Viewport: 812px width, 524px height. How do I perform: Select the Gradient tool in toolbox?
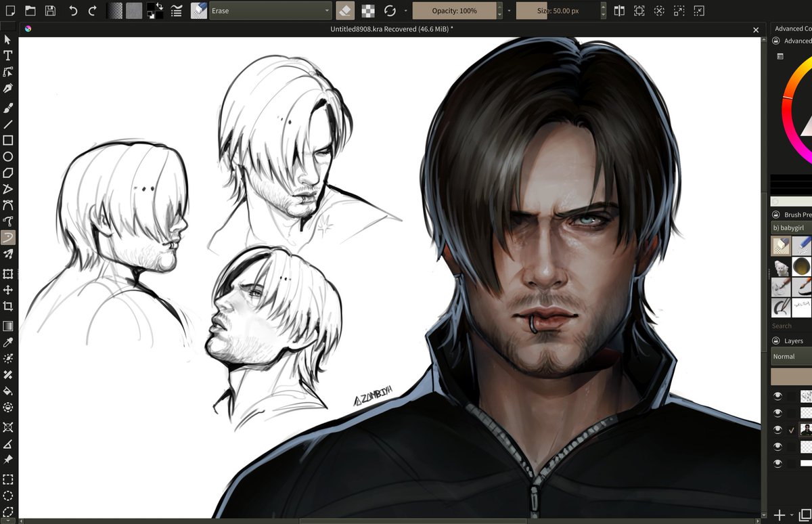coord(8,326)
